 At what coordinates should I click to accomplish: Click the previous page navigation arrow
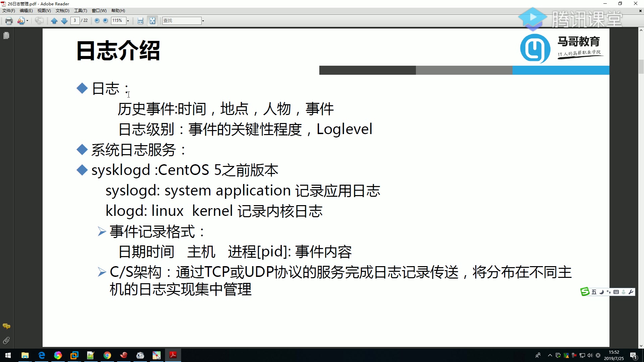click(x=54, y=20)
